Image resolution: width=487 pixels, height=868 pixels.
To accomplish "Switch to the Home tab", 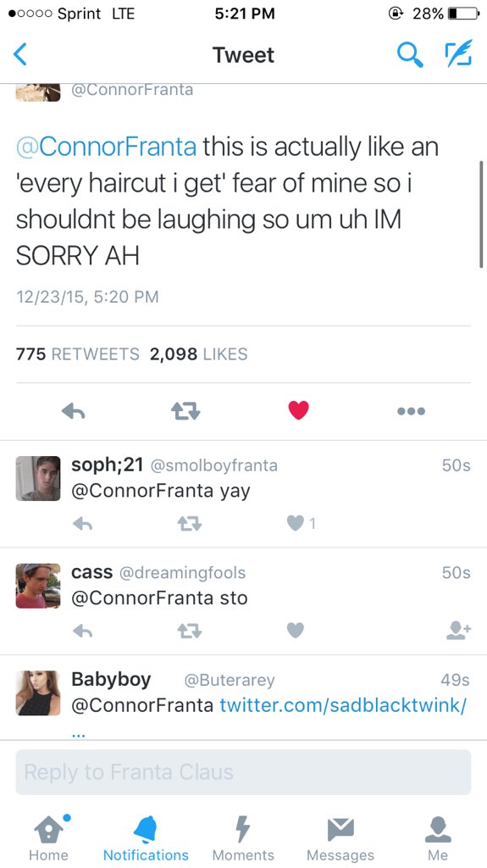I will pos(48,838).
